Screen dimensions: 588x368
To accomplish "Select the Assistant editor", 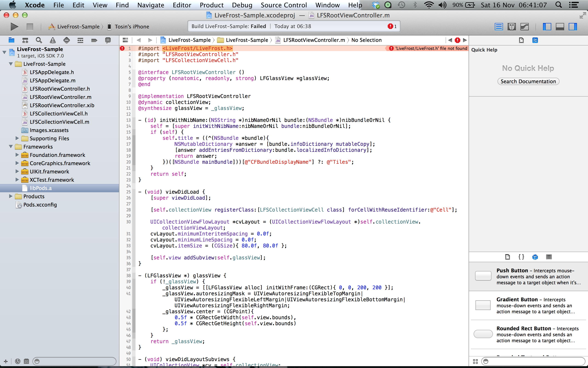I will click(512, 26).
